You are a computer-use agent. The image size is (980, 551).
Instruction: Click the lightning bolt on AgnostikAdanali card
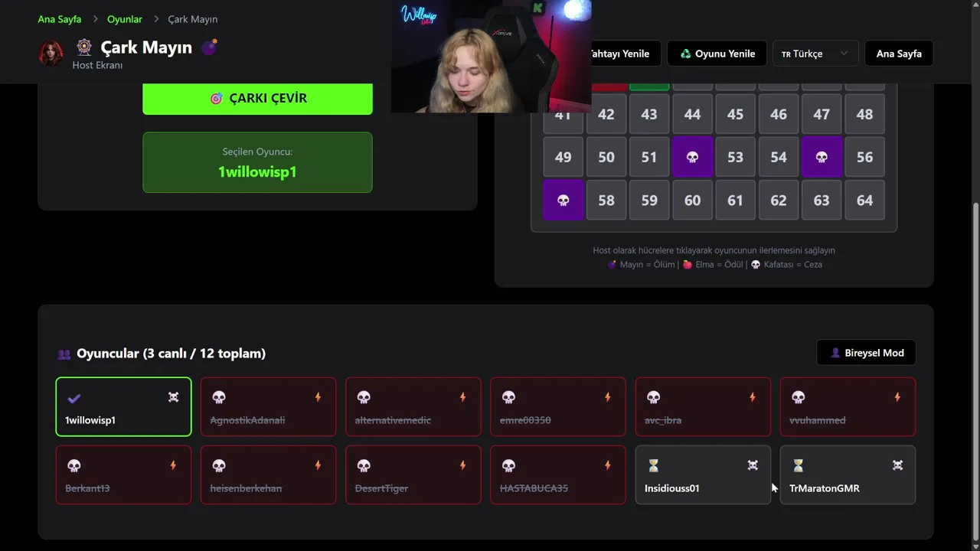tap(318, 397)
